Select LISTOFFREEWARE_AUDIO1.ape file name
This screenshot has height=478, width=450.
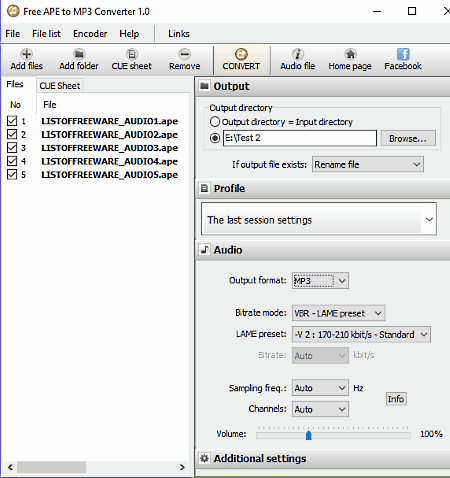[109, 121]
